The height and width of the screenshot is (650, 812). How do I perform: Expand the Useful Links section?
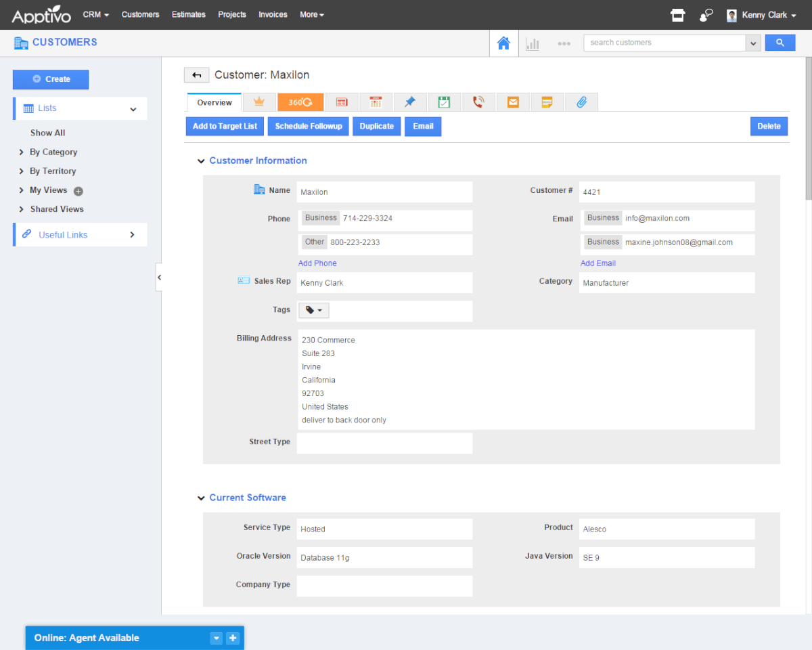[x=132, y=235]
